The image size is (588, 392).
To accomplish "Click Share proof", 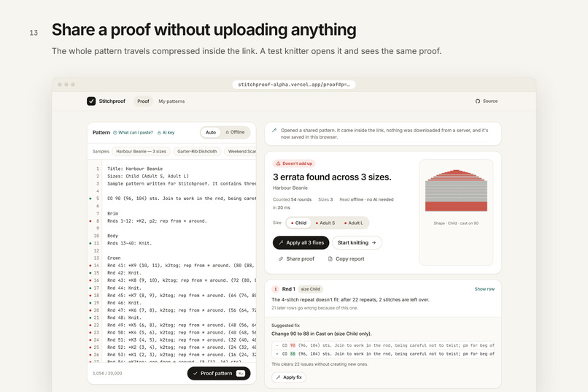I will (296, 259).
